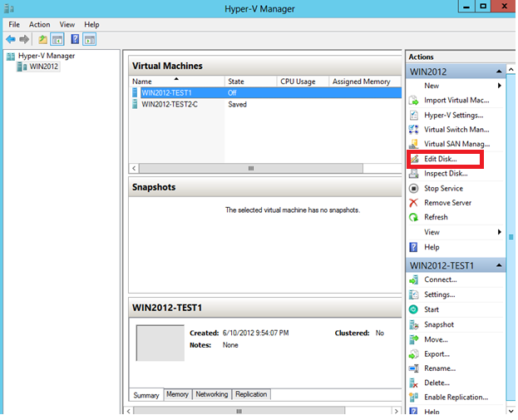Switch to the Replication tab
This screenshot has height=420, width=518.
tap(251, 394)
